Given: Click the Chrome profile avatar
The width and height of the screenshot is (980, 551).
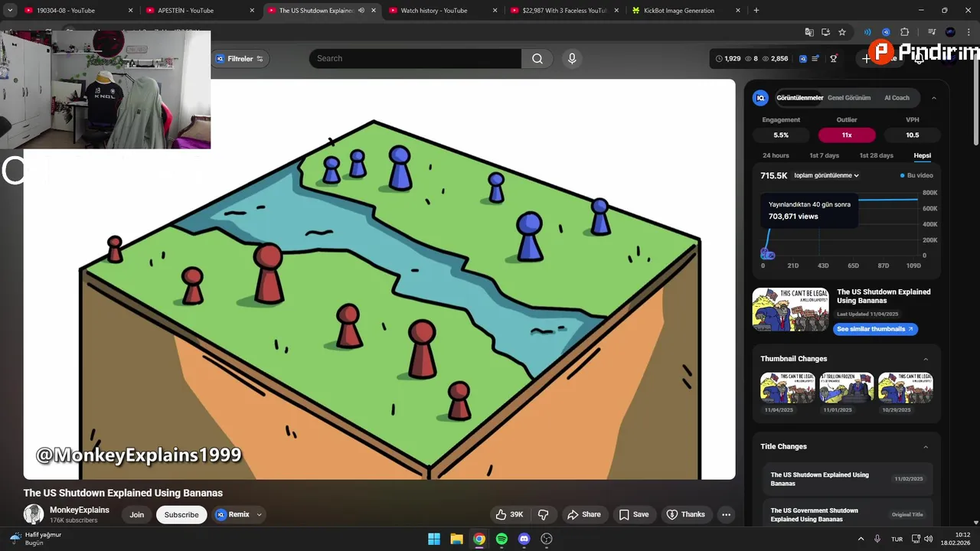Looking at the screenshot, I should (950, 32).
